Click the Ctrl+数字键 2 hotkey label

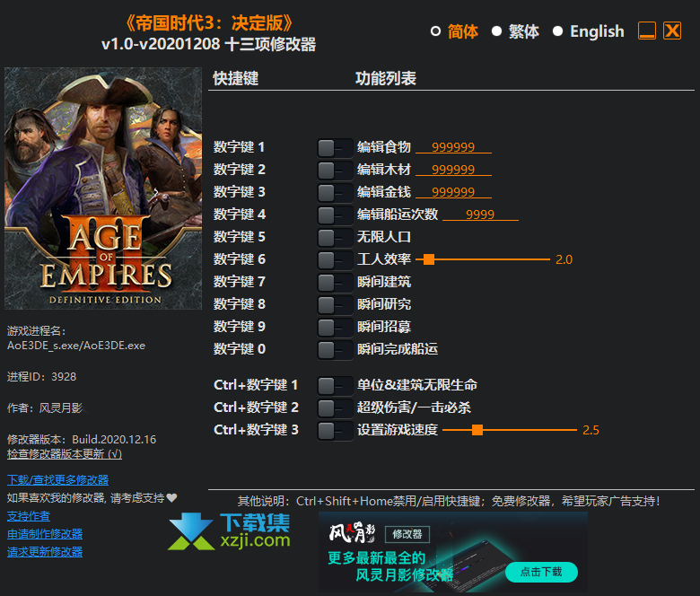(256, 408)
